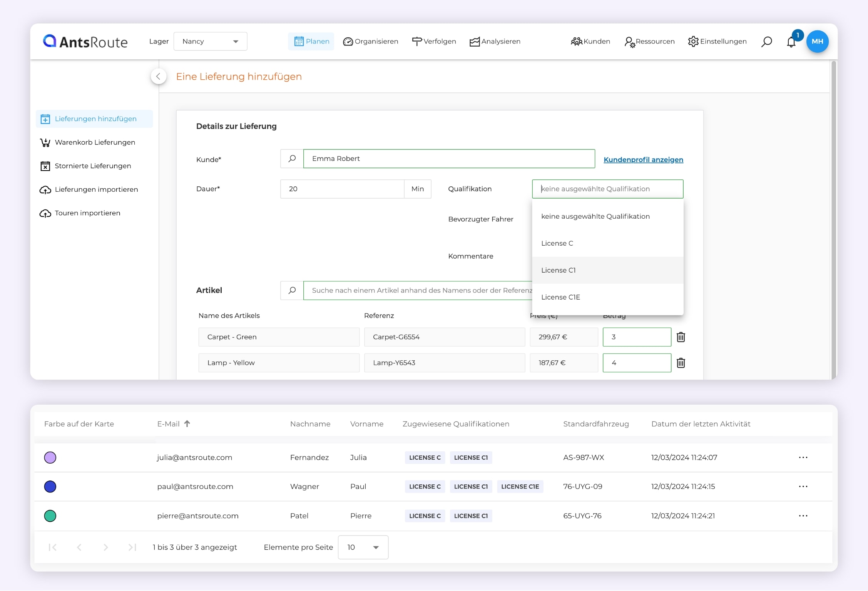Click the Kundenprofil anzeigen link
Viewport: 868px width, 591px height.
(643, 159)
